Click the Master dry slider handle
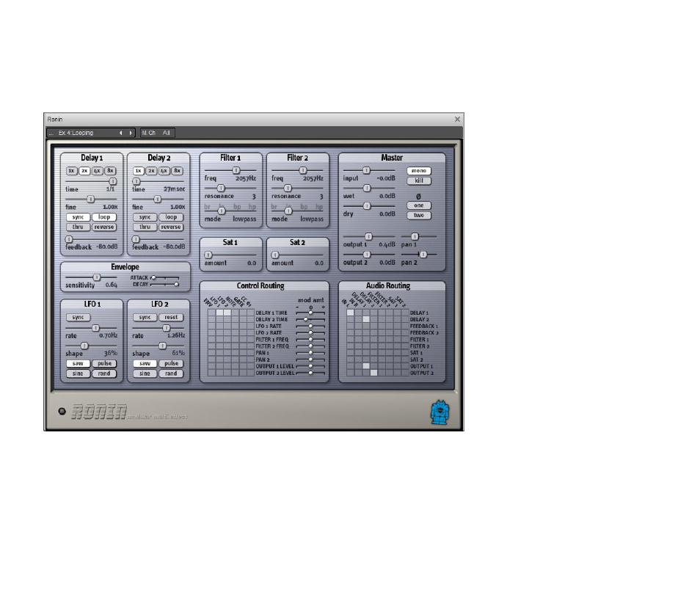 pyautogui.click(x=367, y=205)
